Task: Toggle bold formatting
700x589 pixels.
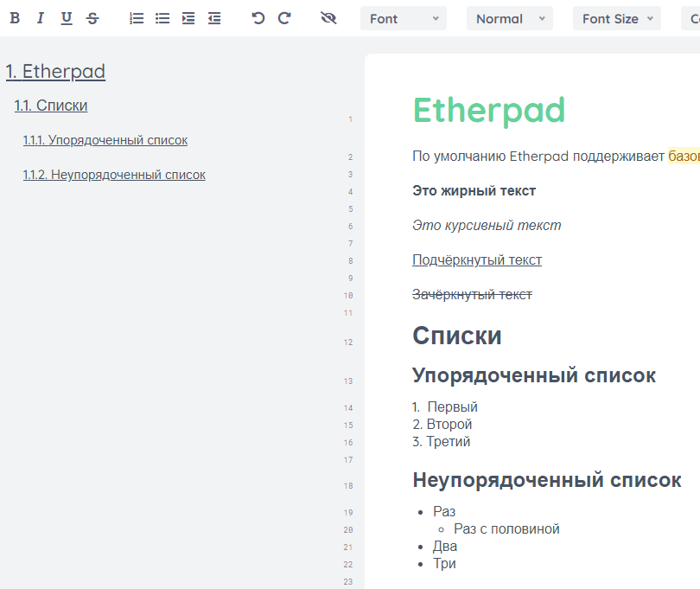Action: coord(15,18)
